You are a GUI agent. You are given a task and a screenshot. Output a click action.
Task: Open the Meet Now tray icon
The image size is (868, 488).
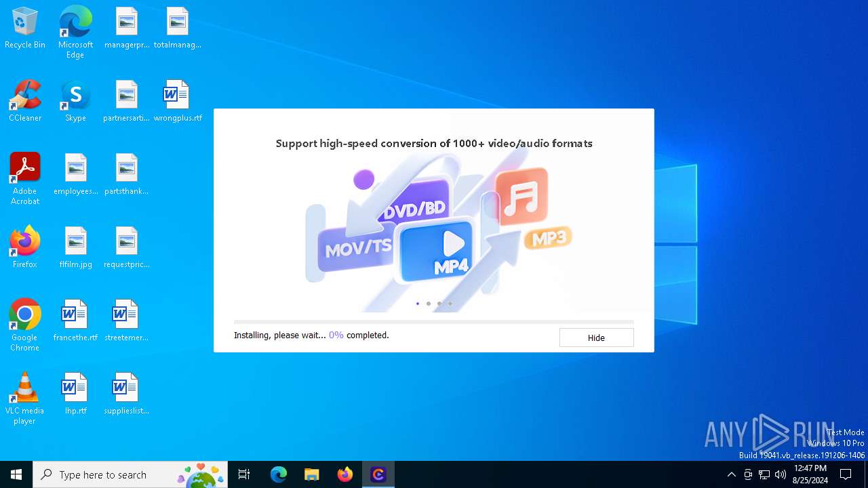point(748,474)
